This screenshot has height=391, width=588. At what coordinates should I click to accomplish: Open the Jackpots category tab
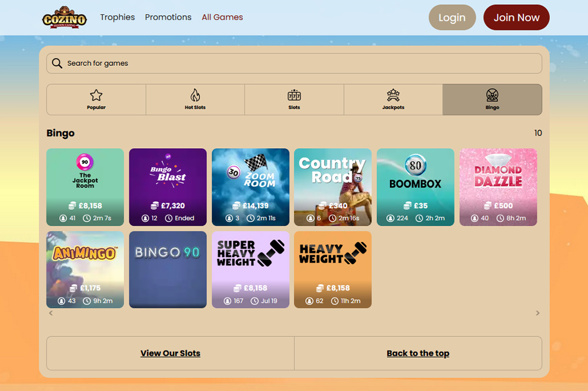point(393,99)
